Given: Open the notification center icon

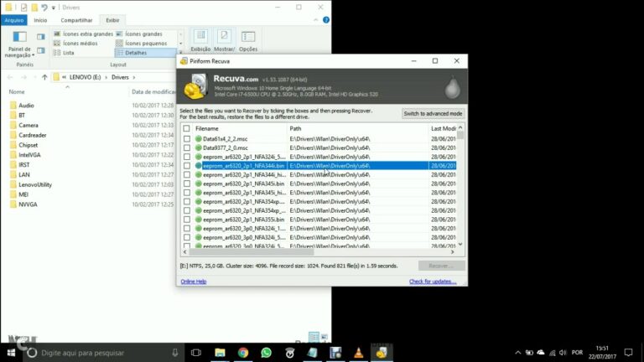Looking at the screenshot, I should (x=628, y=353).
